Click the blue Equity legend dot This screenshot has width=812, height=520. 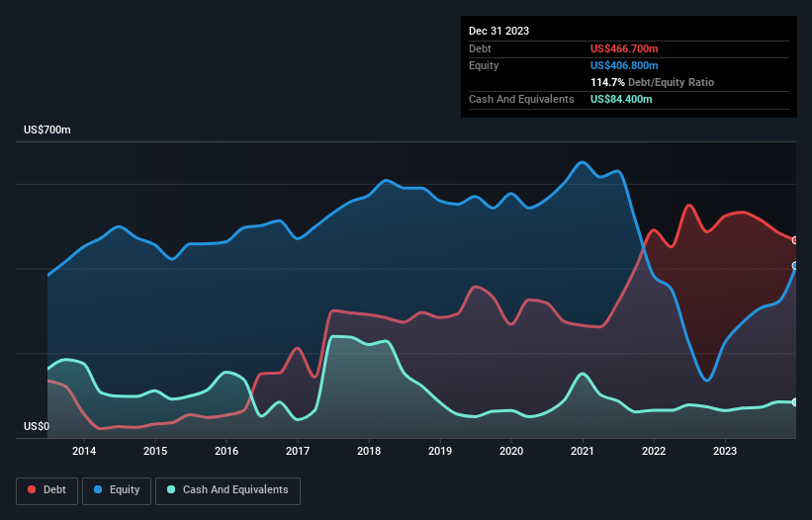[98, 489]
